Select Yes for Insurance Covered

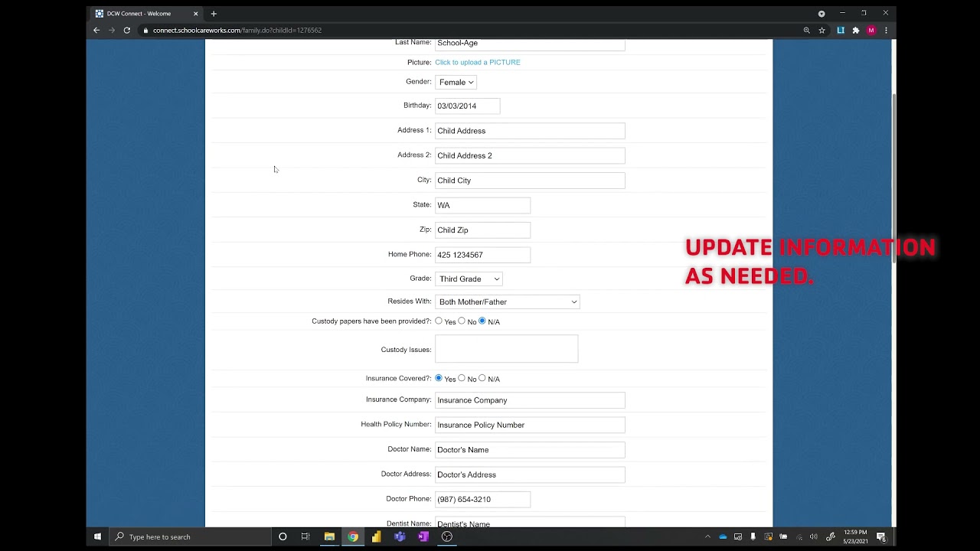439,378
